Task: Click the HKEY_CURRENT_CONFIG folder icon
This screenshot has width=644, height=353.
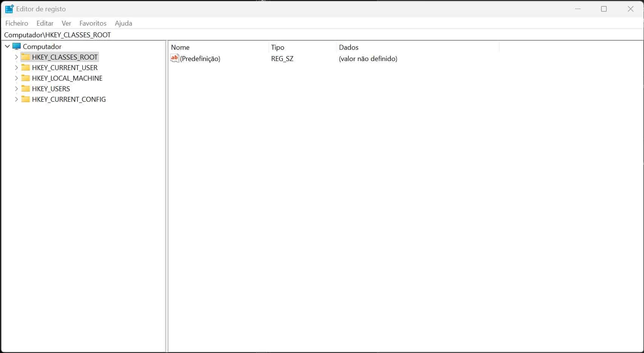Action: 26,99
